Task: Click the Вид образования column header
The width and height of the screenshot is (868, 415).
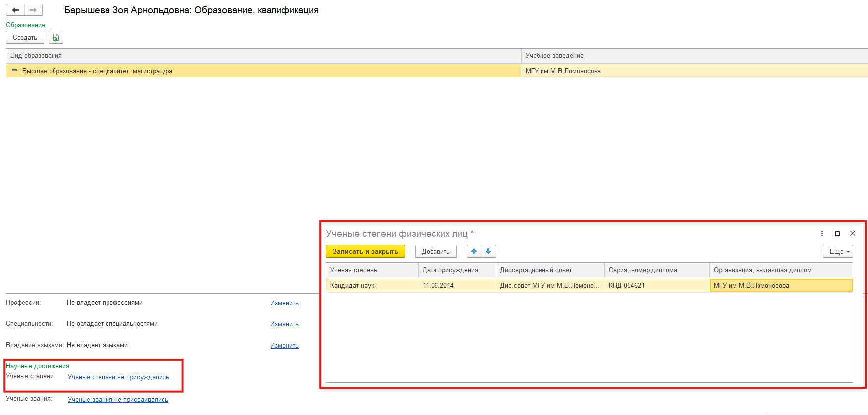Action: click(264, 56)
